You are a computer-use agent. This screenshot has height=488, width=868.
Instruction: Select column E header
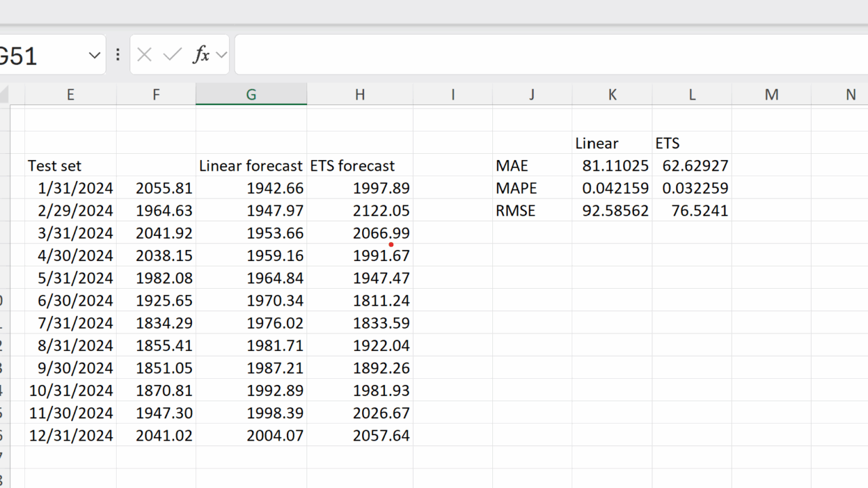[71, 94]
